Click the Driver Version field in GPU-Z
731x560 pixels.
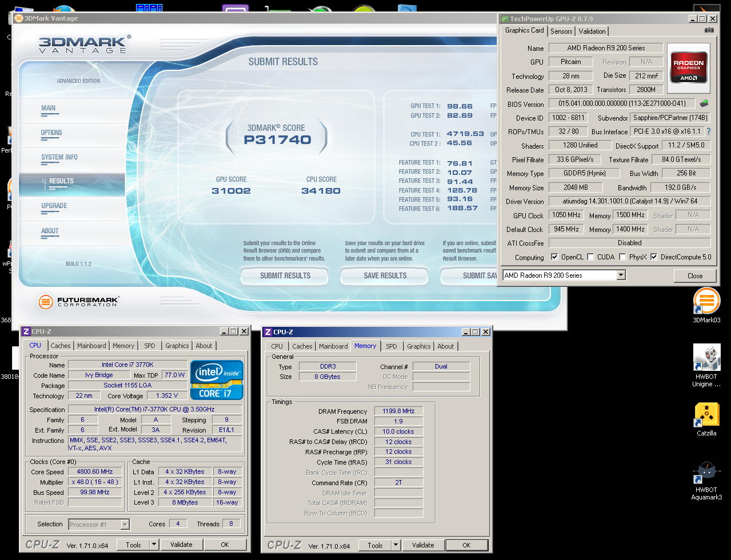(x=629, y=201)
